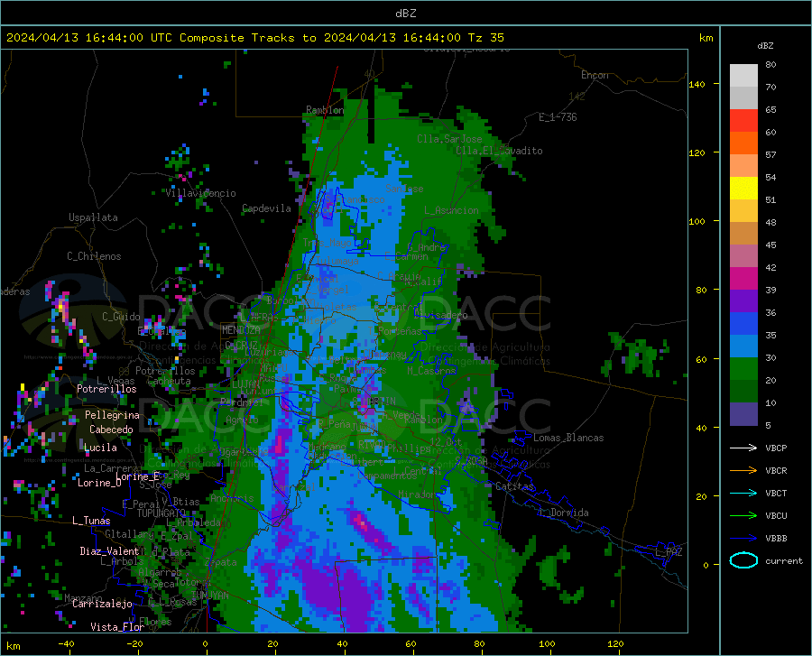Viewport: 812px width, 656px height.
Task: Click the 'C_Chilenos' map label
Action: 94,256
